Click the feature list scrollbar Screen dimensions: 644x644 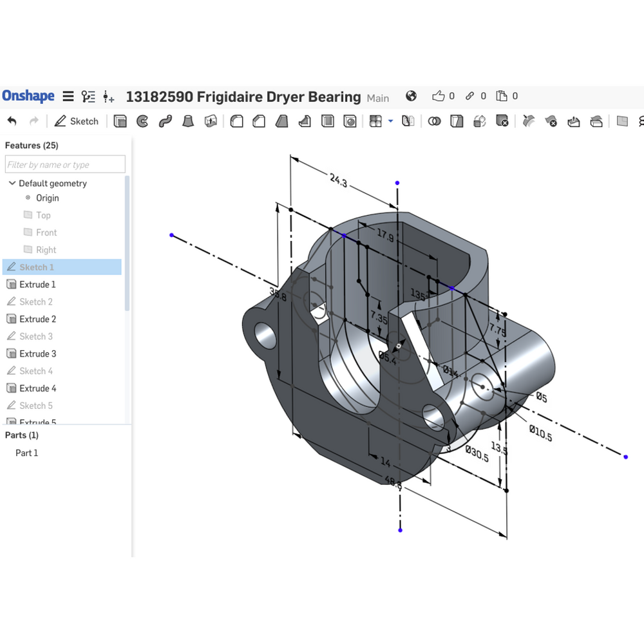(x=127, y=243)
